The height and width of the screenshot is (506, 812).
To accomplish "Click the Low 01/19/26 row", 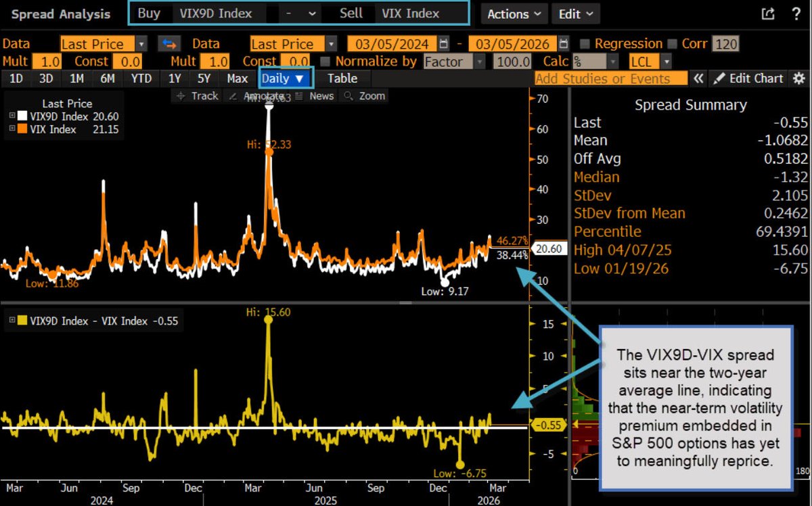I will coord(691,269).
